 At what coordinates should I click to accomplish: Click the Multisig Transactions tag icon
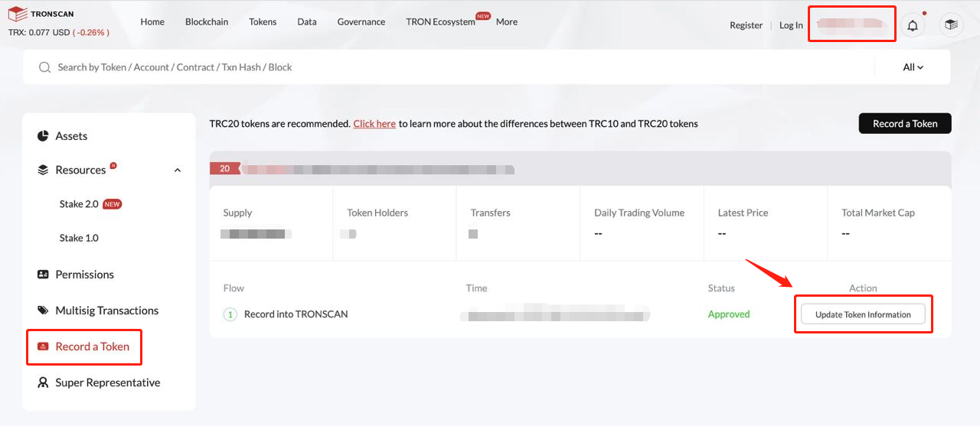[x=43, y=311]
